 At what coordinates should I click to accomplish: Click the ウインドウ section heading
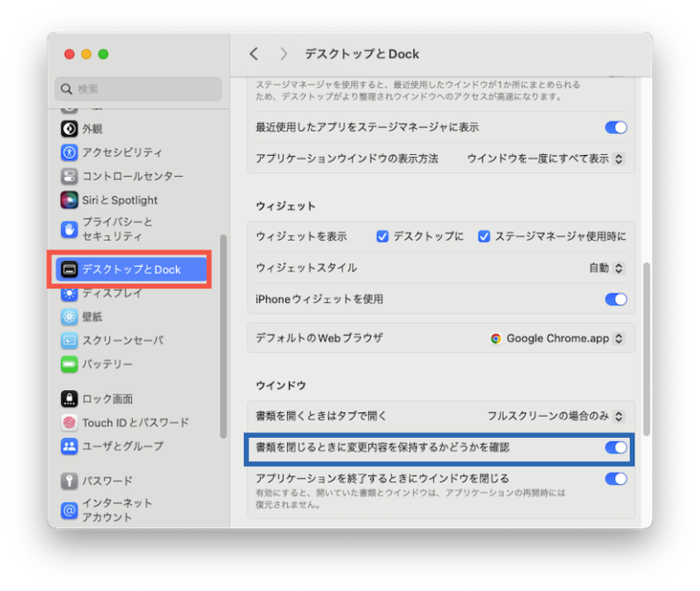pyautogui.click(x=281, y=386)
